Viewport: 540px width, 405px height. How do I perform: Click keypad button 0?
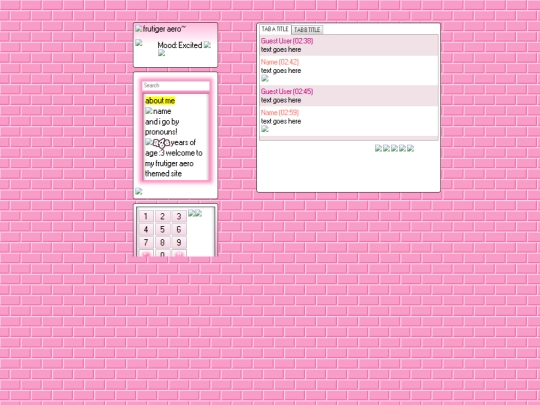tap(162, 253)
